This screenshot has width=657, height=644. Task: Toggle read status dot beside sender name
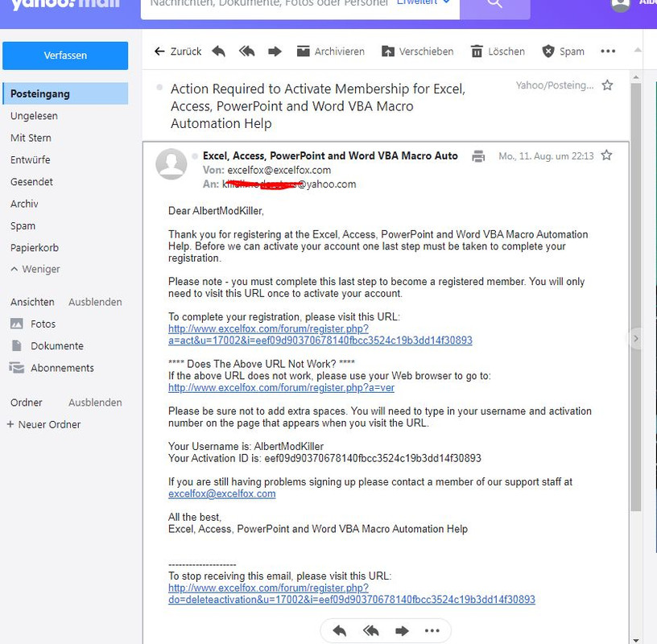pyautogui.click(x=195, y=156)
